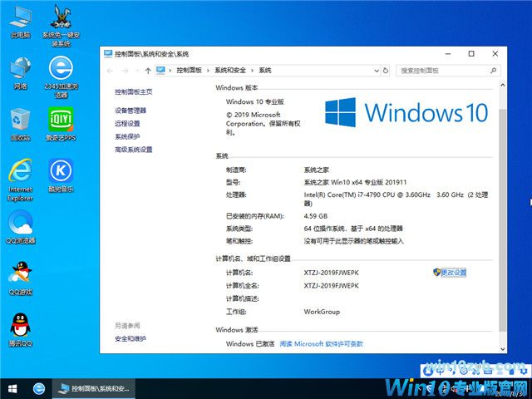Launch the 酷狗音乐 icon
Screen dimensions: 532x399
(x=61, y=175)
